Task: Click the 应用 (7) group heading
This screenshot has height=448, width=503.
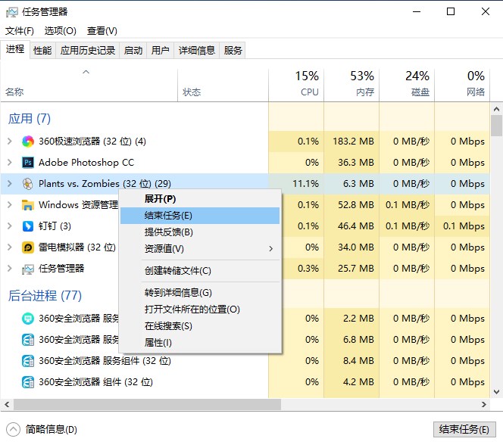Action: point(30,119)
